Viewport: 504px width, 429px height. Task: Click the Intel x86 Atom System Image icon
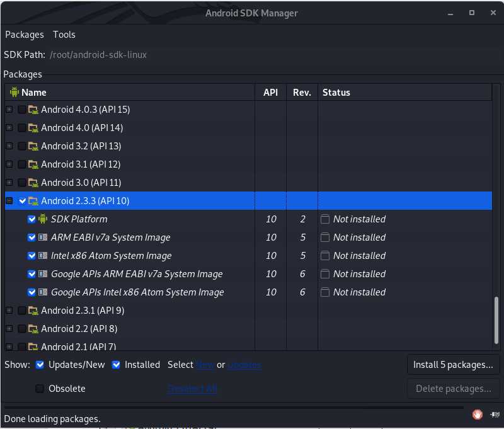43,256
